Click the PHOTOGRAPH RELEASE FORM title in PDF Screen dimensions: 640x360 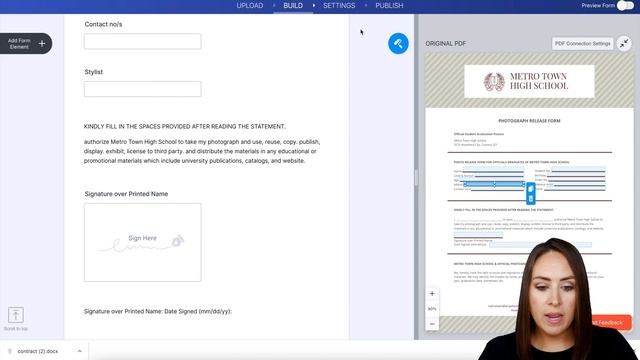pos(529,121)
